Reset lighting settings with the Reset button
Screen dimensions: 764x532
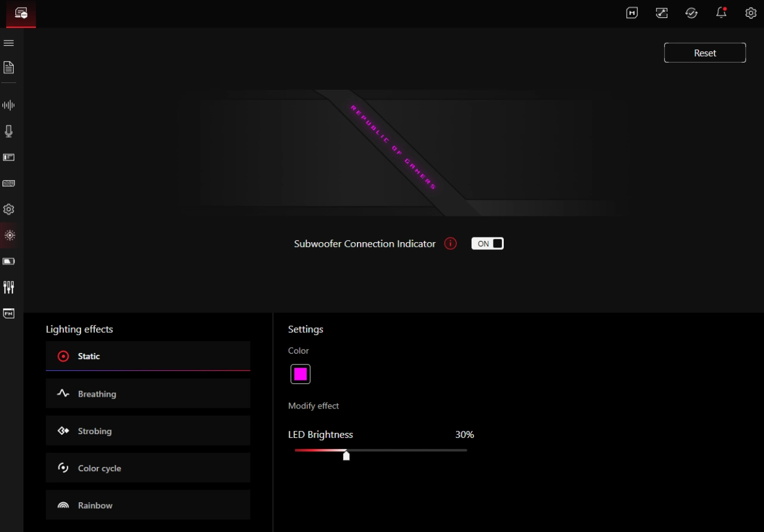click(705, 52)
